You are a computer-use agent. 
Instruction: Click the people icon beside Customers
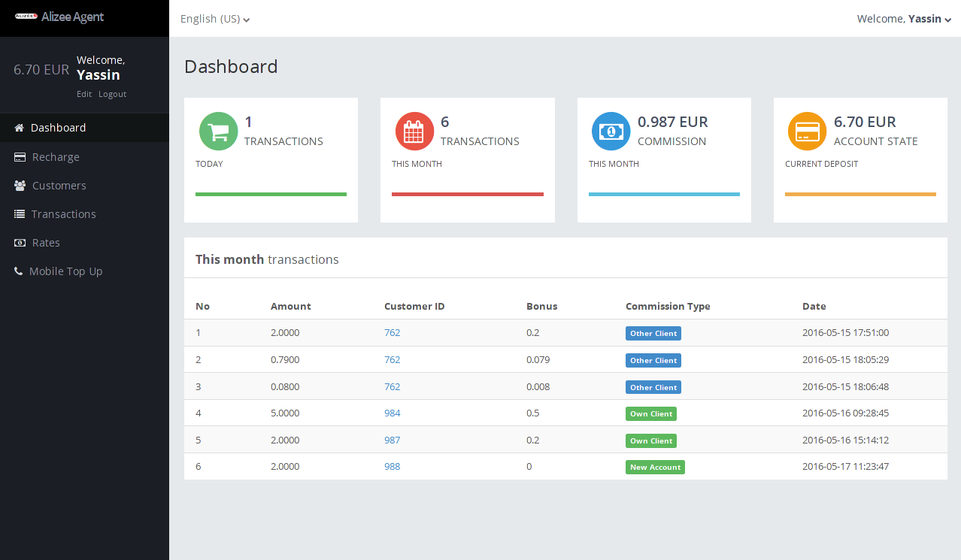(20, 186)
